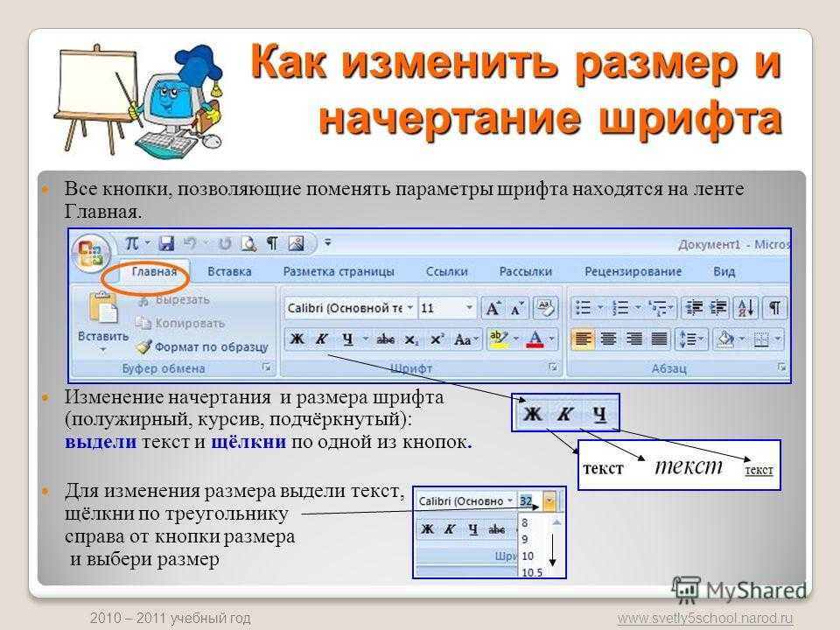Toggle Align Right in the Абзац group

click(x=633, y=339)
